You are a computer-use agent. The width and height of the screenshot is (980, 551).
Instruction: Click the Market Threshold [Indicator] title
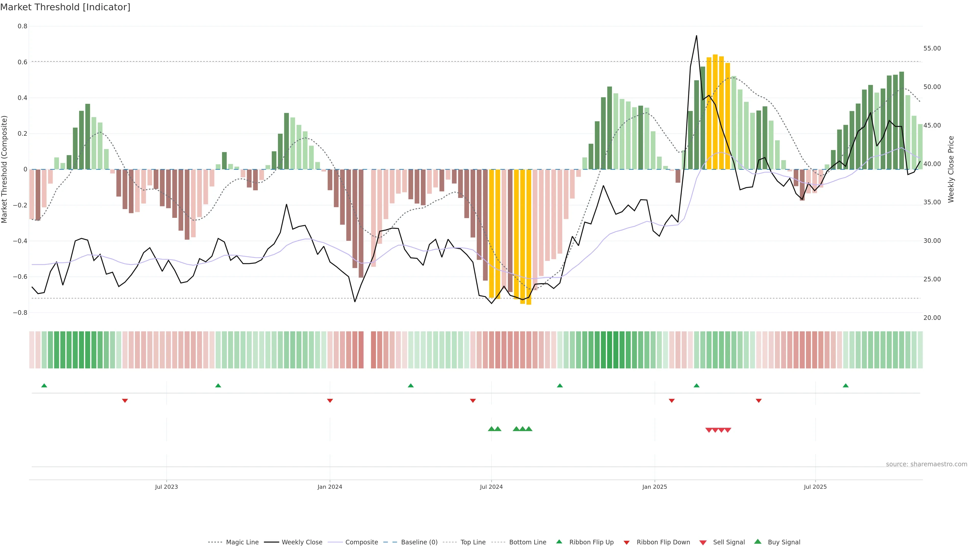(x=65, y=7)
